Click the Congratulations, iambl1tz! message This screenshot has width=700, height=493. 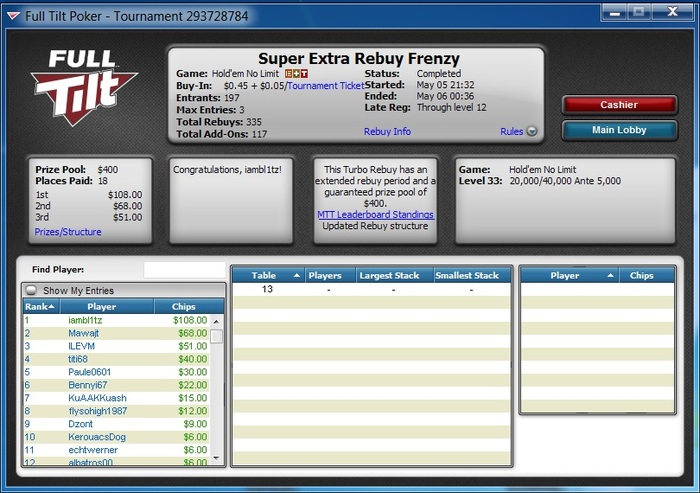click(x=227, y=170)
